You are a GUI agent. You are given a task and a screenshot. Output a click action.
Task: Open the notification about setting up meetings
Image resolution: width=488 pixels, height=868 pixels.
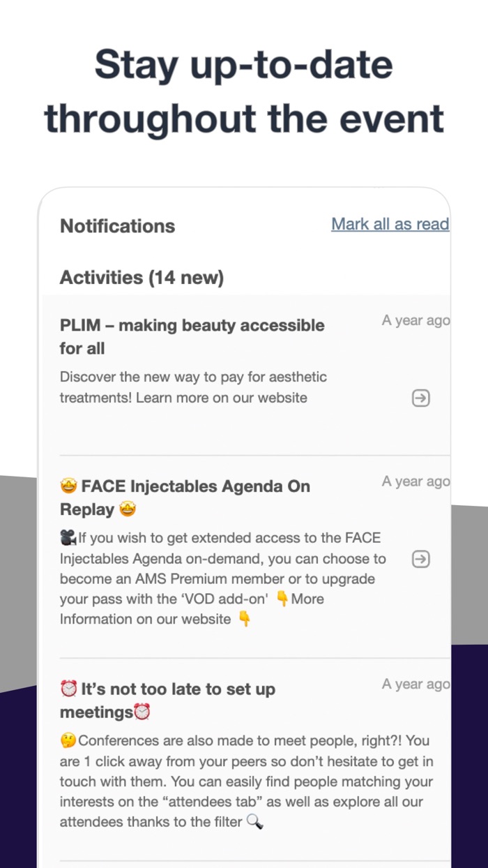[167, 700]
